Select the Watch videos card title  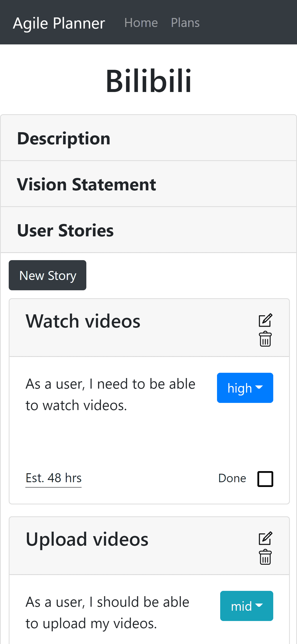83,321
